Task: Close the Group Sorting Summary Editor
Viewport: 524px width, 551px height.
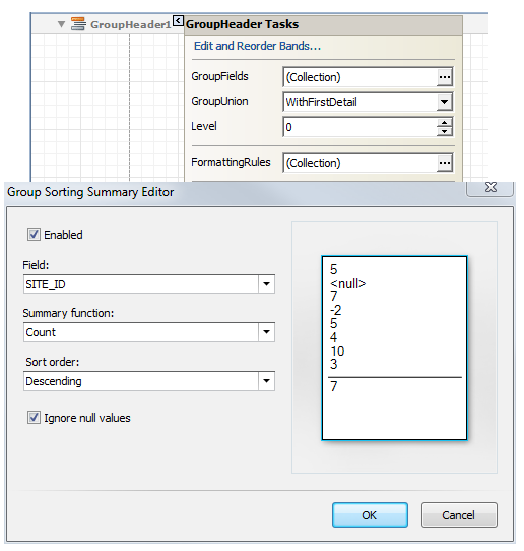Action: (490, 188)
